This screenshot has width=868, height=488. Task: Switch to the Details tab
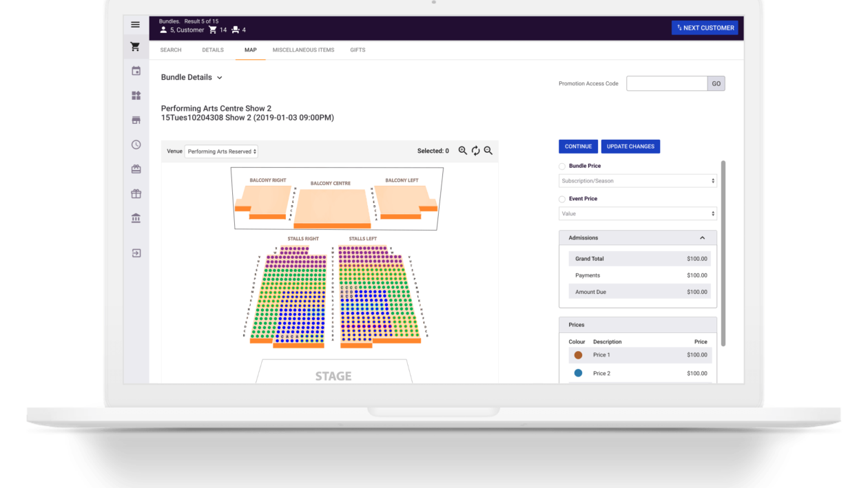[213, 50]
